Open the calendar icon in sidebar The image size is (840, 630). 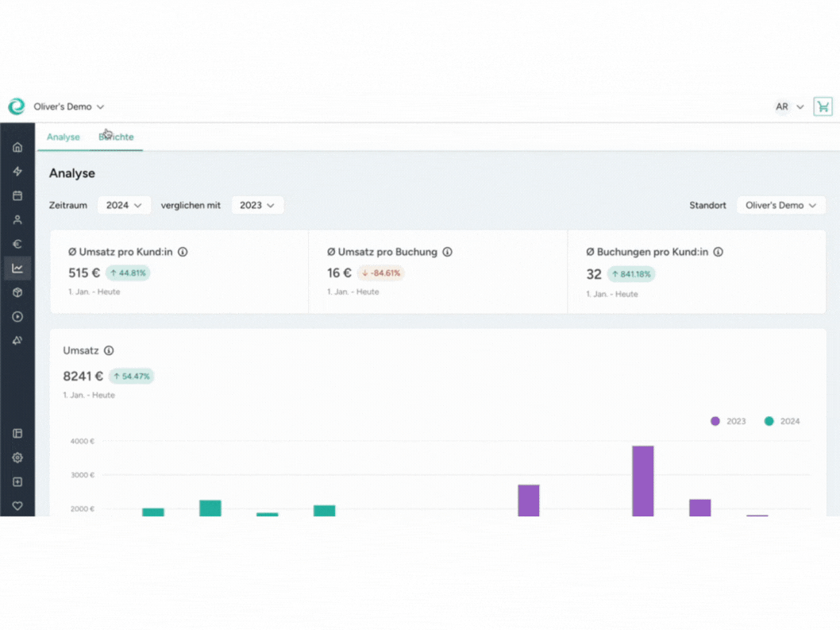(17, 195)
